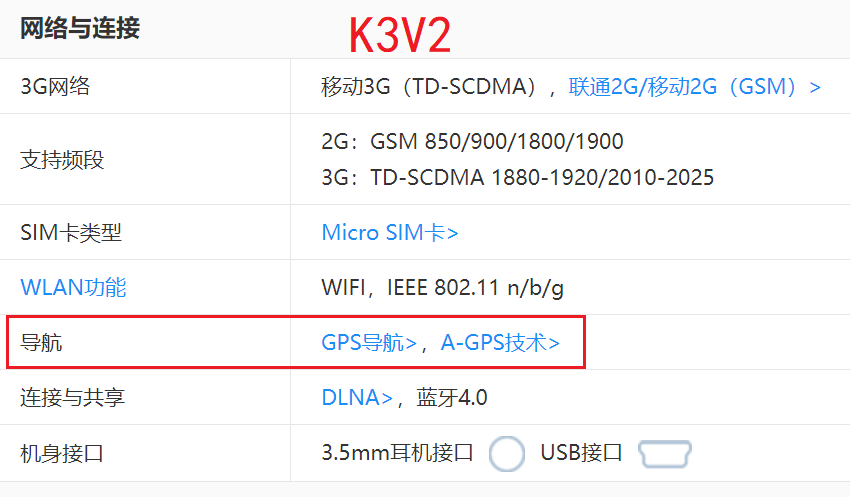Open the DLNA link
850x497 pixels.
357,398
